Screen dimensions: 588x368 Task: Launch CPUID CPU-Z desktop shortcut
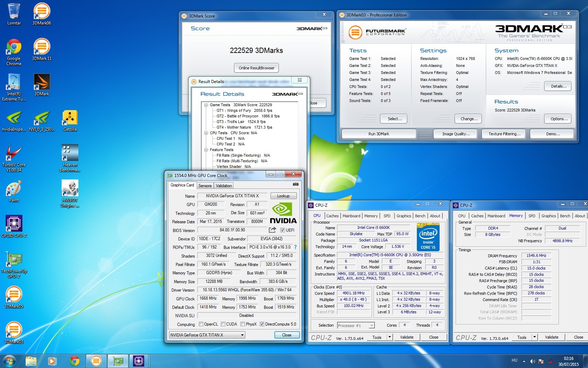(x=14, y=226)
